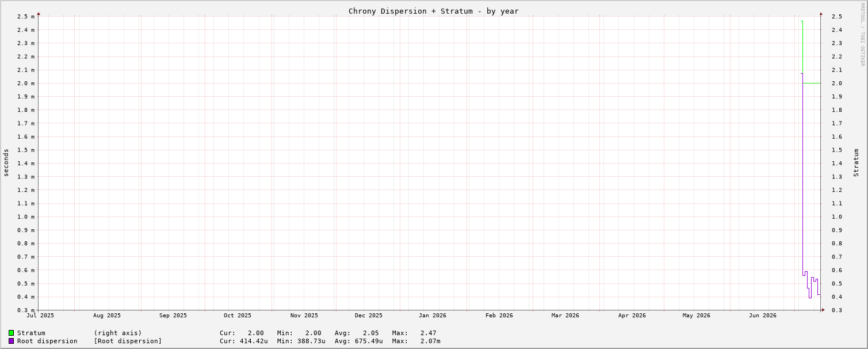Click the '1.5 m' seconds axis tick label
This screenshot has width=868, height=349.
(26, 150)
